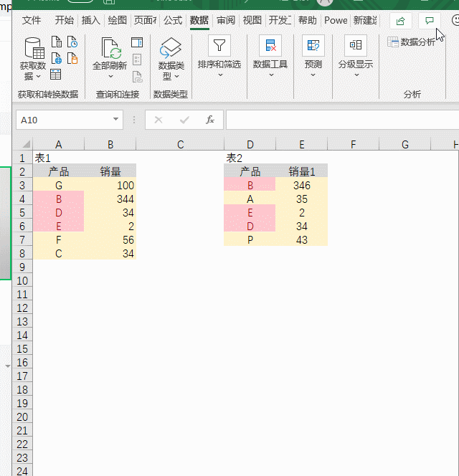459x476 pixels.
Task: Click the Edit Links icon in 查询和连接
Action: pyautogui.click(x=137, y=77)
